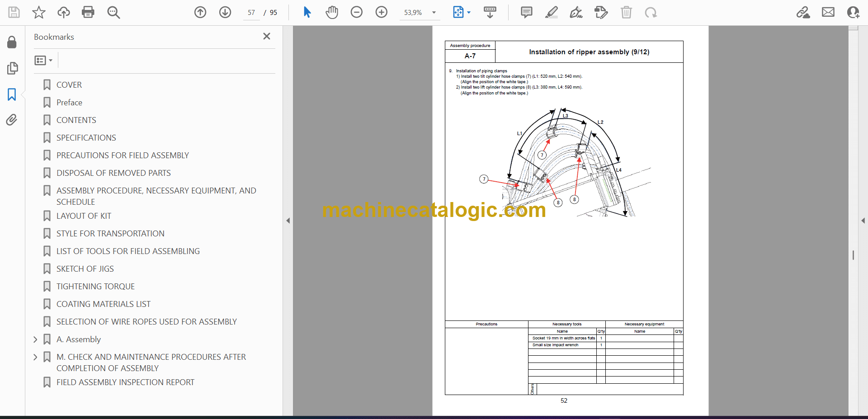Go to PRECAUTIONS FOR FIELD ASSEMBLY bookmark
This screenshot has height=419, width=868.
(123, 155)
